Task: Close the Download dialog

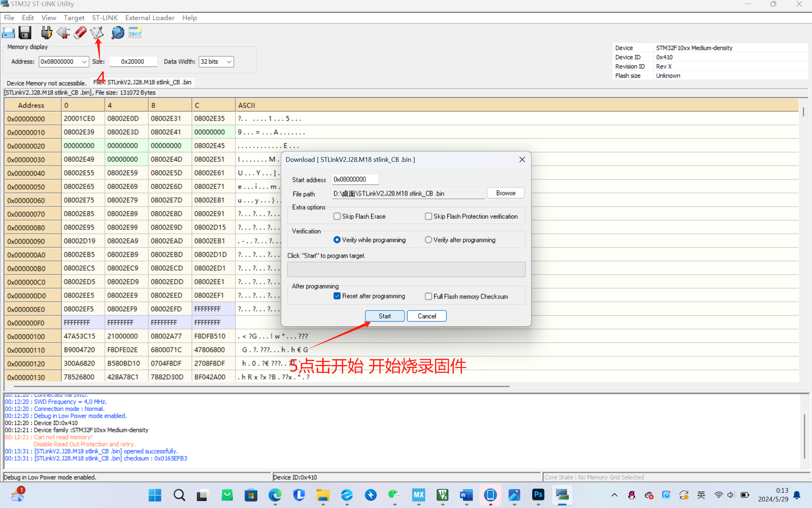Action: coord(522,160)
